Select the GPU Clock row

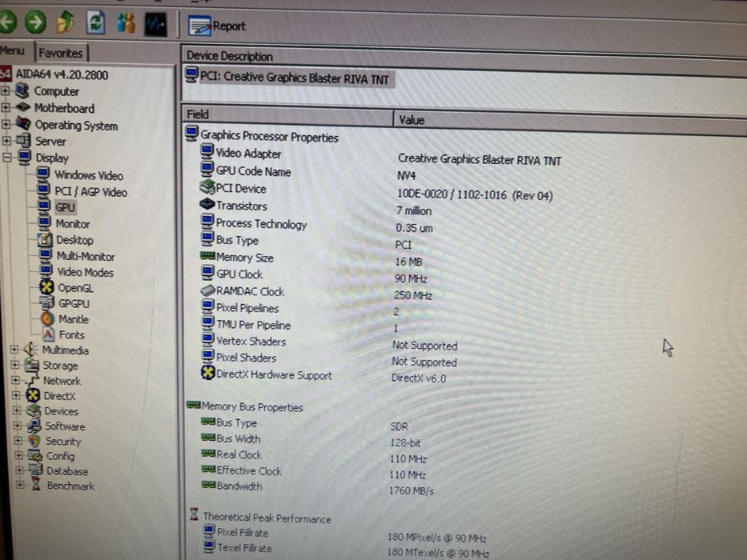coord(314,276)
